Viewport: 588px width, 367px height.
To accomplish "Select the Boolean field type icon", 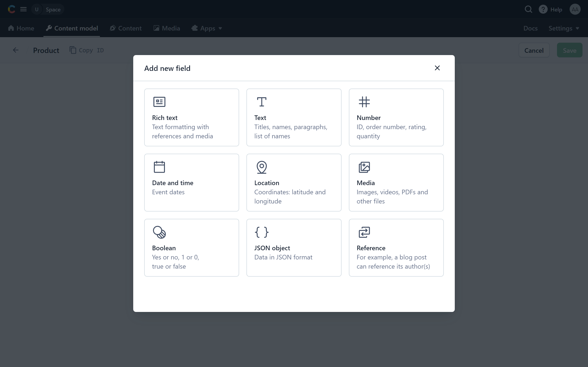I will 159,232.
